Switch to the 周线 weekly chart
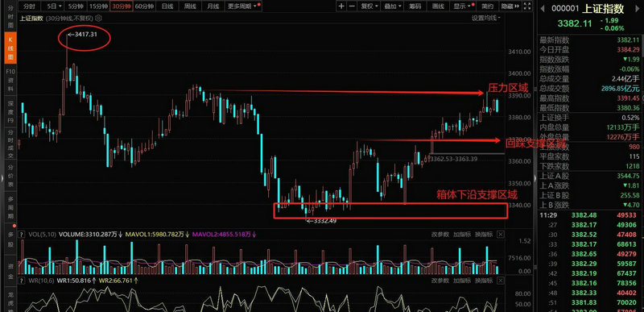Screen dimensions: 644x312 click(190, 6)
